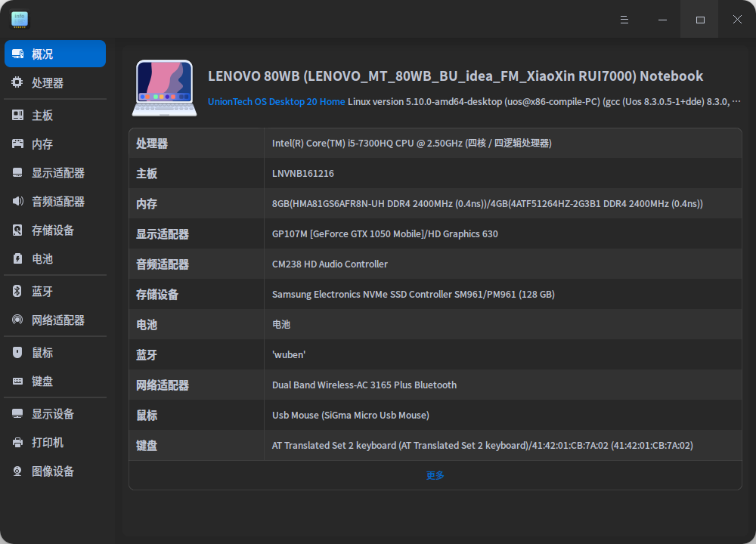
Task: Click the 更多 (More) link
Action: [434, 475]
